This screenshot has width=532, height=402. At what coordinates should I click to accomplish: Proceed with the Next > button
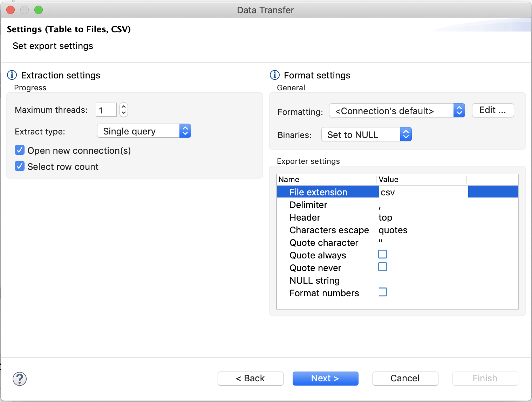click(325, 378)
